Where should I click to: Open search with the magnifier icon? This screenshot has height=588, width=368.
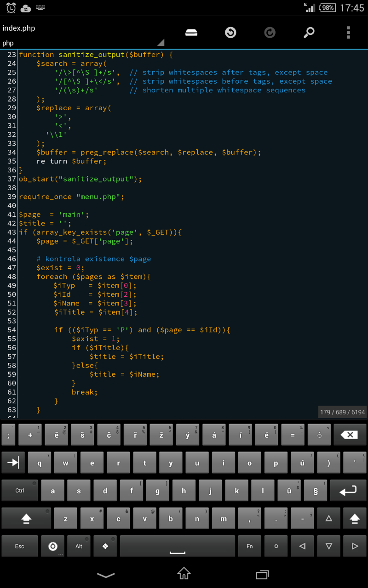coord(309,32)
